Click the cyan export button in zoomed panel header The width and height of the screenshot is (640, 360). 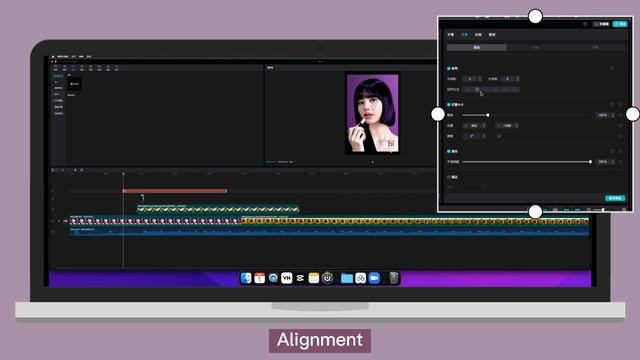point(620,24)
